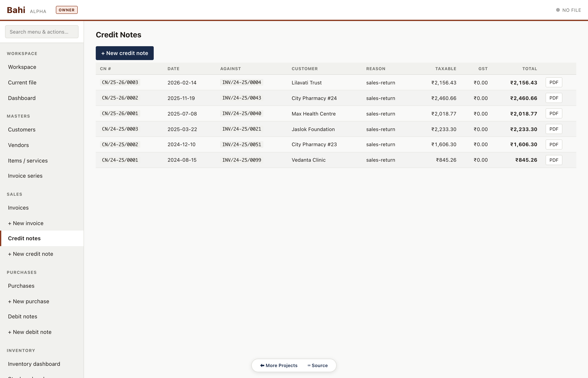Open PDF for CN/25-26/0003
The height and width of the screenshot is (378, 588).
point(554,83)
